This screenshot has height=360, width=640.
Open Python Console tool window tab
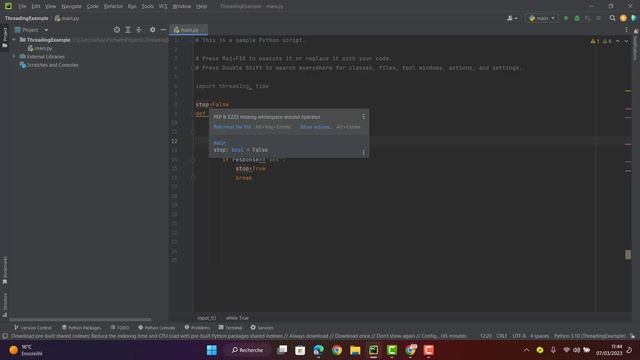157,328
